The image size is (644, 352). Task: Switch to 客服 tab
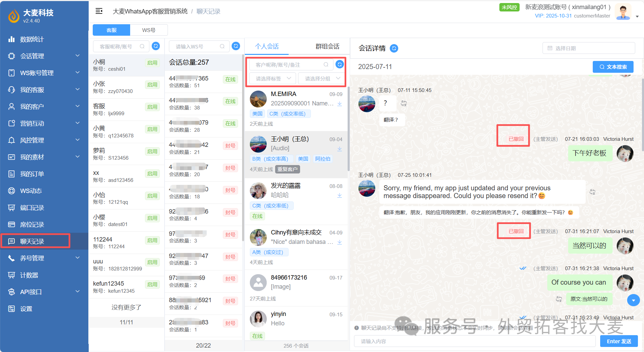coord(111,30)
